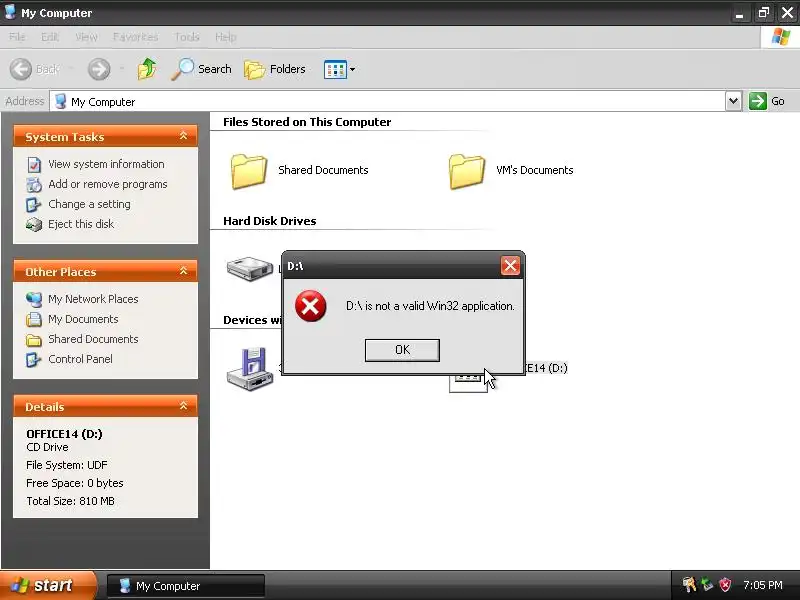Collapse the Other Places panel
800x600 pixels.
click(x=183, y=271)
